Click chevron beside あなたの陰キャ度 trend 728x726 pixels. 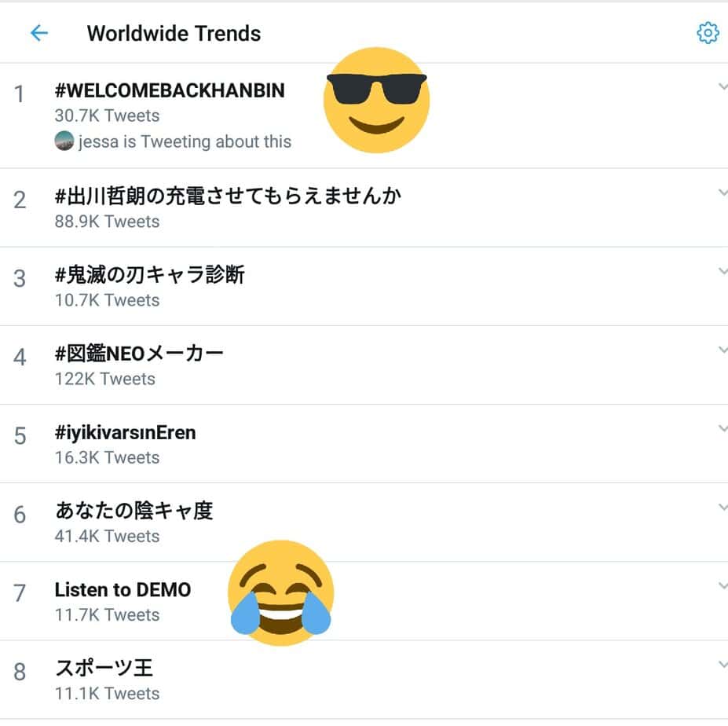[x=723, y=507]
